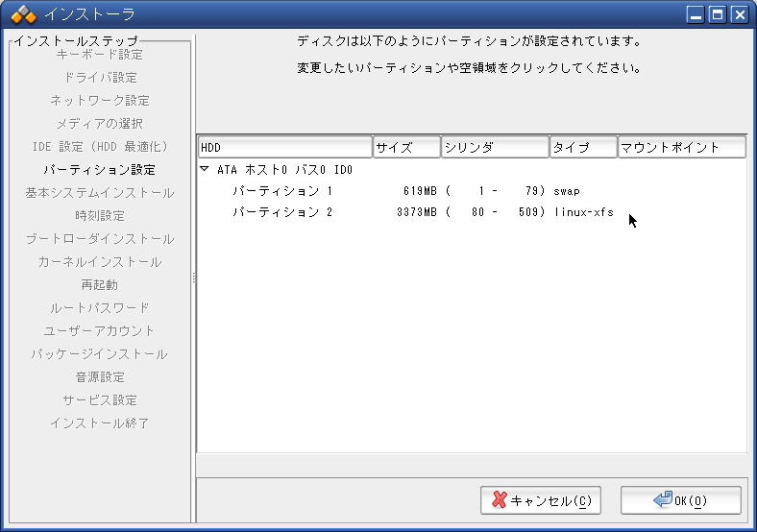Click the pane divider handle beside sidebar
The width and height of the screenshot is (757, 532).
click(194, 278)
